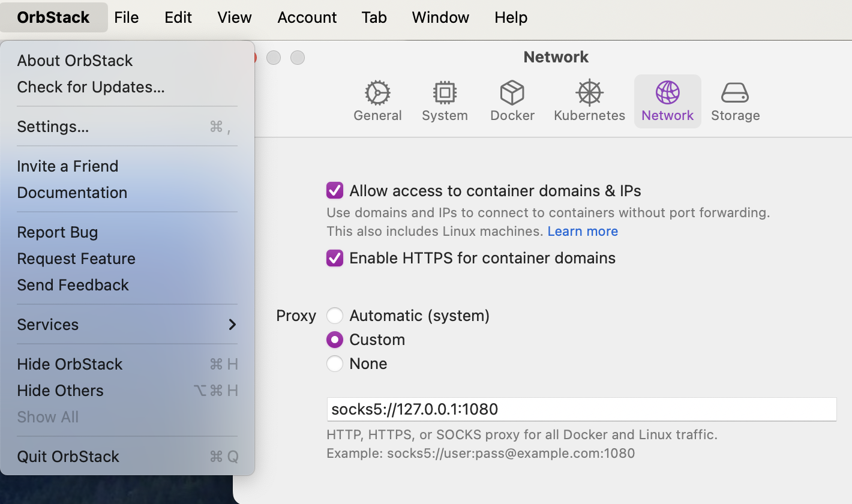Select the None proxy radio button
Image resolution: width=852 pixels, height=504 pixels.
pyautogui.click(x=335, y=364)
